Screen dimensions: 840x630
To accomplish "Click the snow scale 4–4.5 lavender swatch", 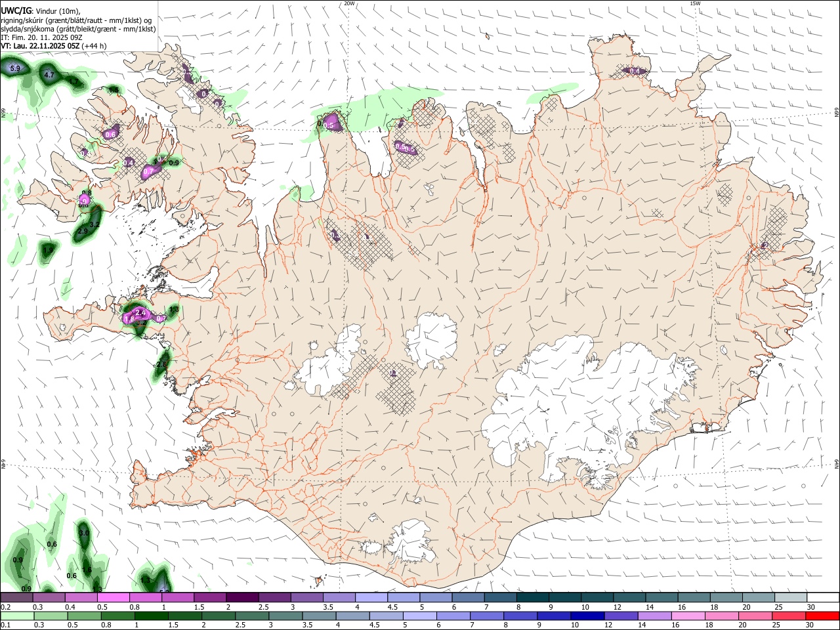I will coord(371,598).
